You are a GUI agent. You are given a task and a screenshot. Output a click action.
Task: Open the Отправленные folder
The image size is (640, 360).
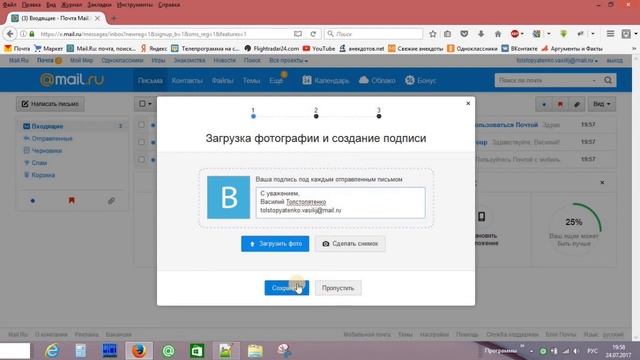click(x=52, y=138)
